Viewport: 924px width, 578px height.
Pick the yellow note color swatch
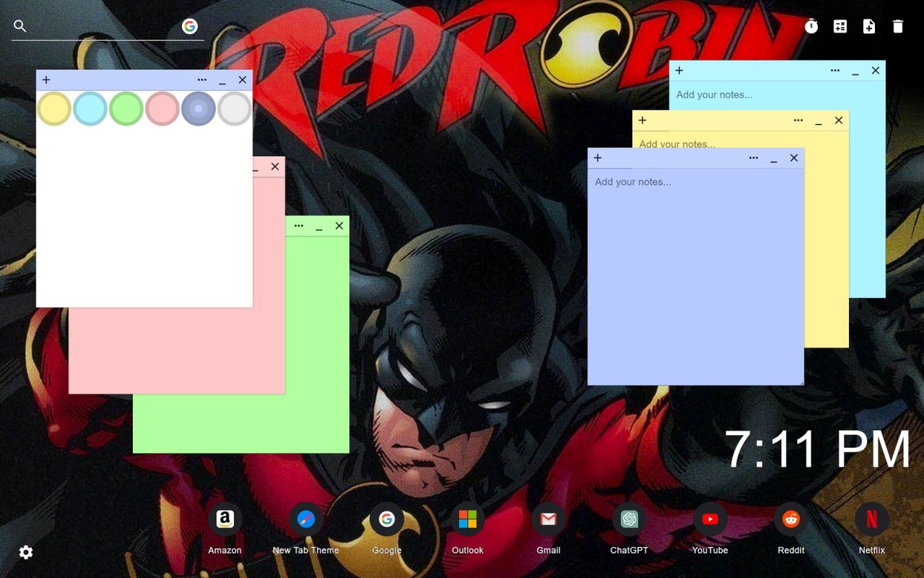(x=54, y=108)
